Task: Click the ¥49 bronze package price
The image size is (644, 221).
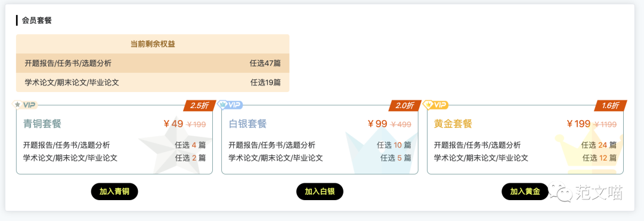Action: [173, 124]
